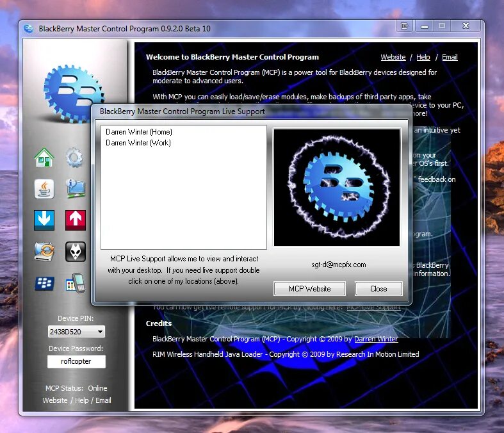The height and width of the screenshot is (433, 504).
Task: Select Darren Winter (Home) in the list
Action: (x=139, y=132)
